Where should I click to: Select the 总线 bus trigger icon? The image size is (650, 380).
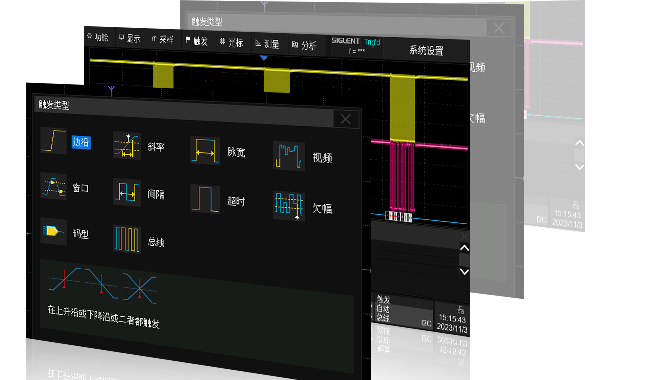(127, 239)
